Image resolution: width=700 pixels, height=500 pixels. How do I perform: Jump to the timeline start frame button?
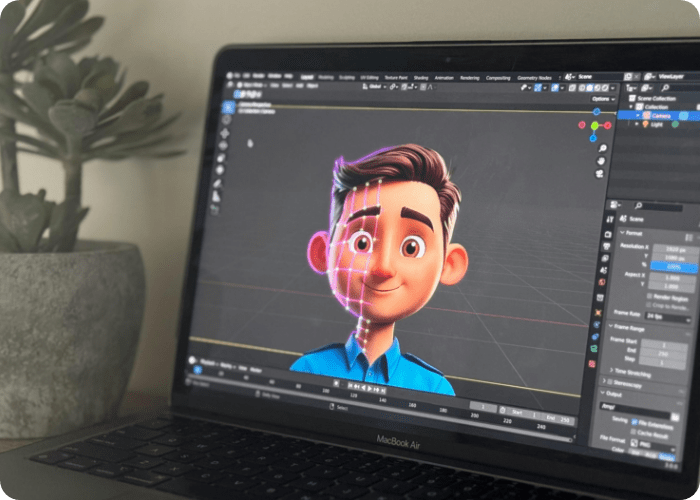[x=350, y=386]
